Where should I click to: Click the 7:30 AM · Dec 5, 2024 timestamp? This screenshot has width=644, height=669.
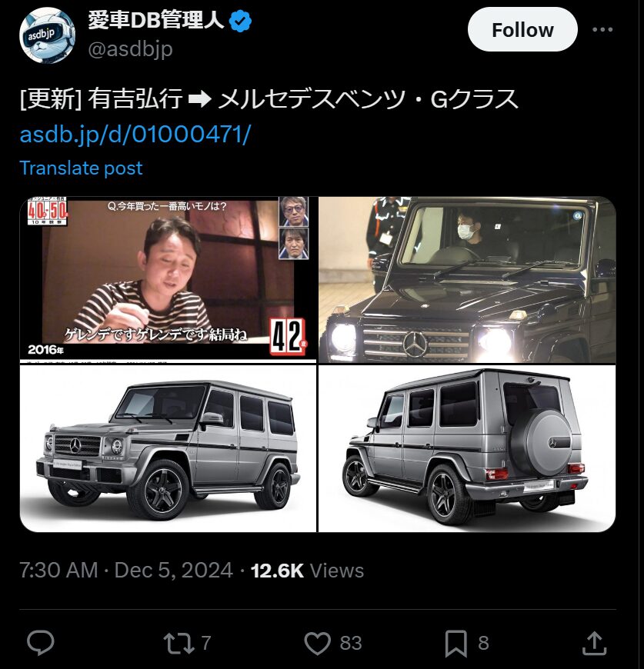coord(126,570)
